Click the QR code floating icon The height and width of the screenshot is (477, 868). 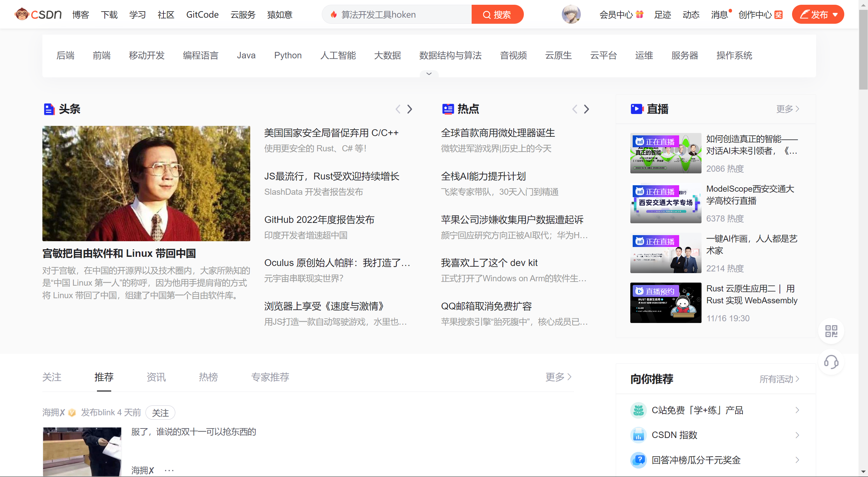pos(831,331)
